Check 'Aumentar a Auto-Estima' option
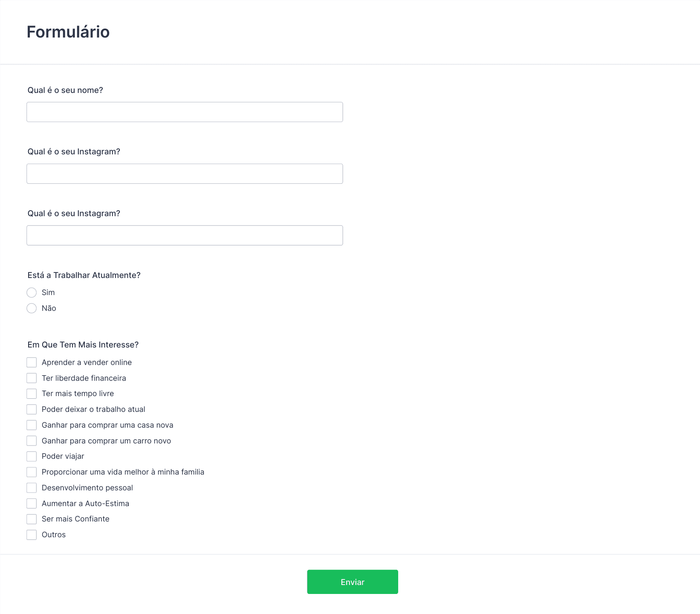Viewport: 700px width, 614px height. [x=32, y=504]
